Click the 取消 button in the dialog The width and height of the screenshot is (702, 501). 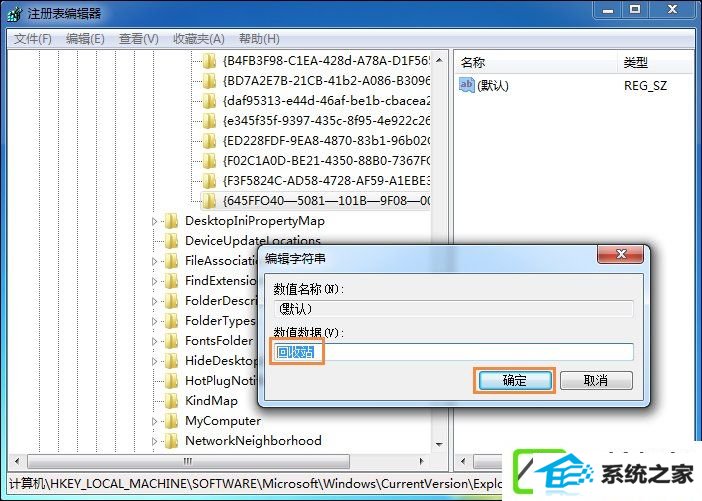click(x=596, y=381)
